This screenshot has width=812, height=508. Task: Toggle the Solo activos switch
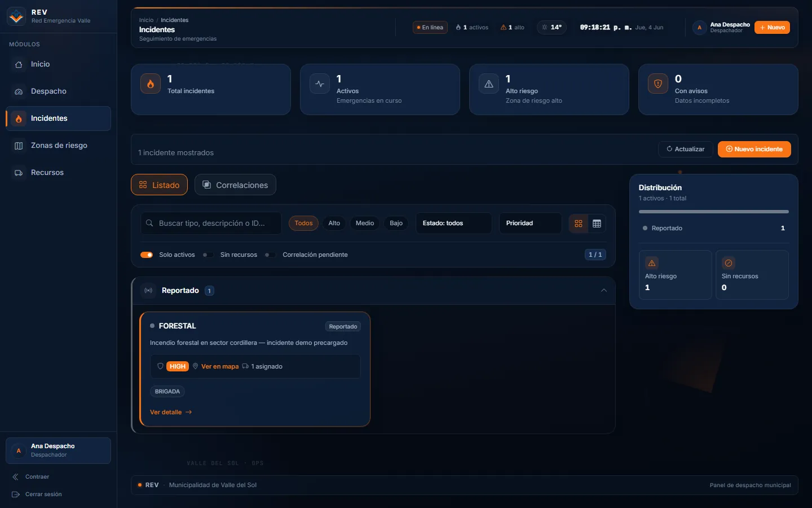147,255
